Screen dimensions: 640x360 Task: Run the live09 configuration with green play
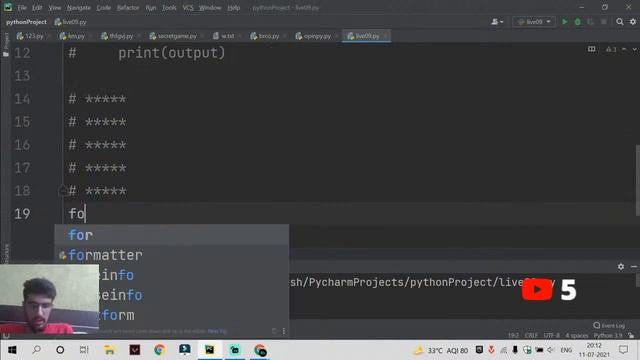click(564, 22)
